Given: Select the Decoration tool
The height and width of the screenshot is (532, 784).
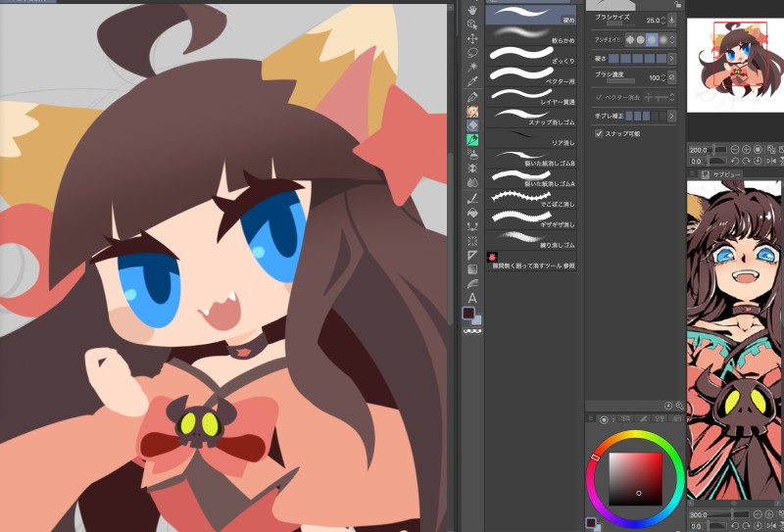Looking at the screenshot, I should [x=472, y=169].
